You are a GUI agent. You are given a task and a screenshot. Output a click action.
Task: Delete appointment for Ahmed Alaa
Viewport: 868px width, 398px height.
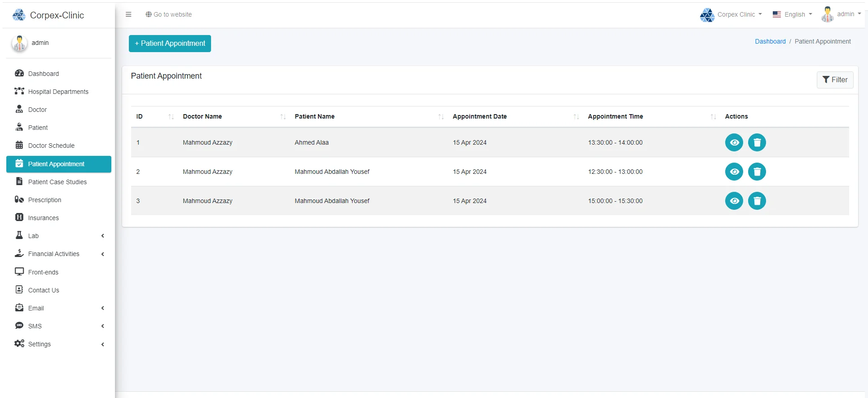(x=757, y=142)
